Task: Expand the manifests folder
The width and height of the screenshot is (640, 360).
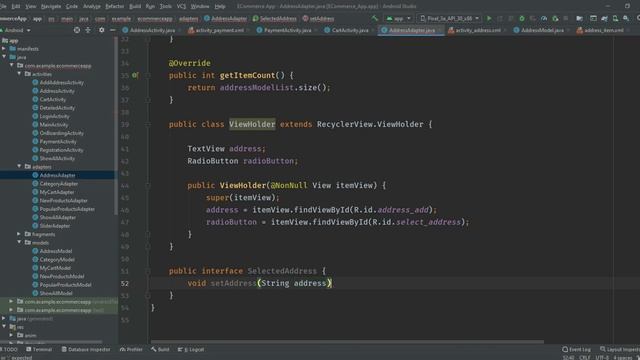Action: 4,49
